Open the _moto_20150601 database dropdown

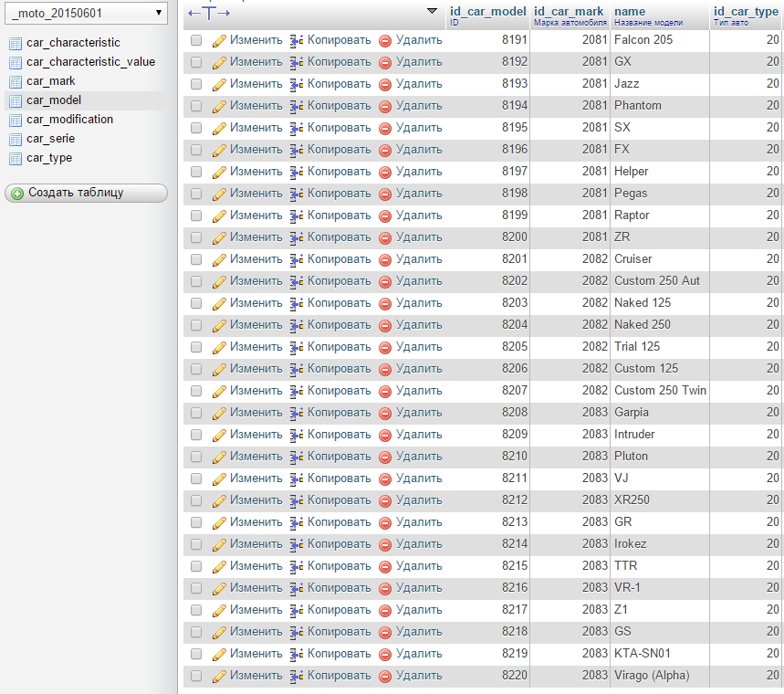pos(86,13)
